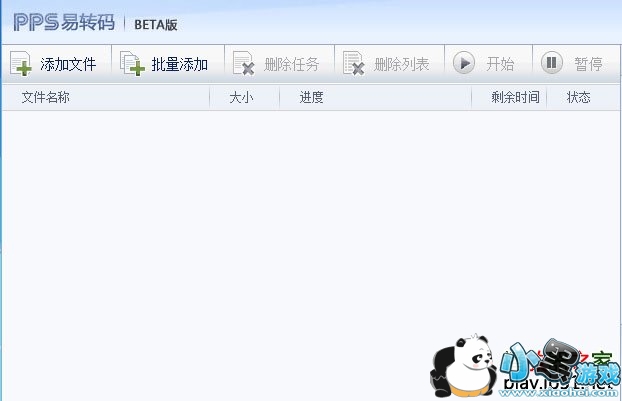Click the 删除任务 document-X icon
Screen dimensions: 622x401
[x=243, y=63]
